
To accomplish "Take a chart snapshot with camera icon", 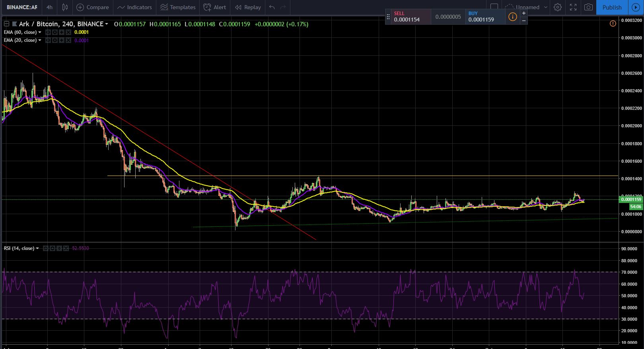I will [588, 7].
